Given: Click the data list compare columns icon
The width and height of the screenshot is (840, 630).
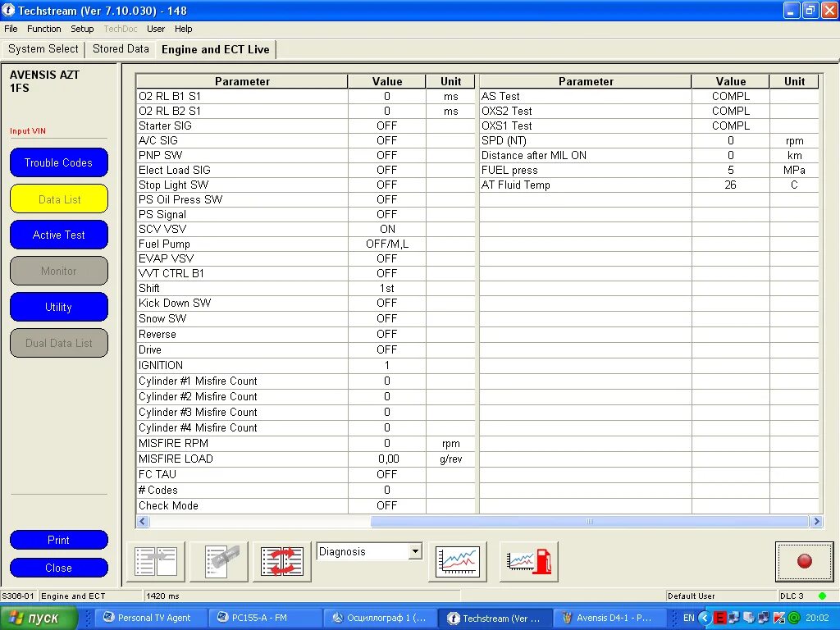Looking at the screenshot, I should click(x=156, y=561).
